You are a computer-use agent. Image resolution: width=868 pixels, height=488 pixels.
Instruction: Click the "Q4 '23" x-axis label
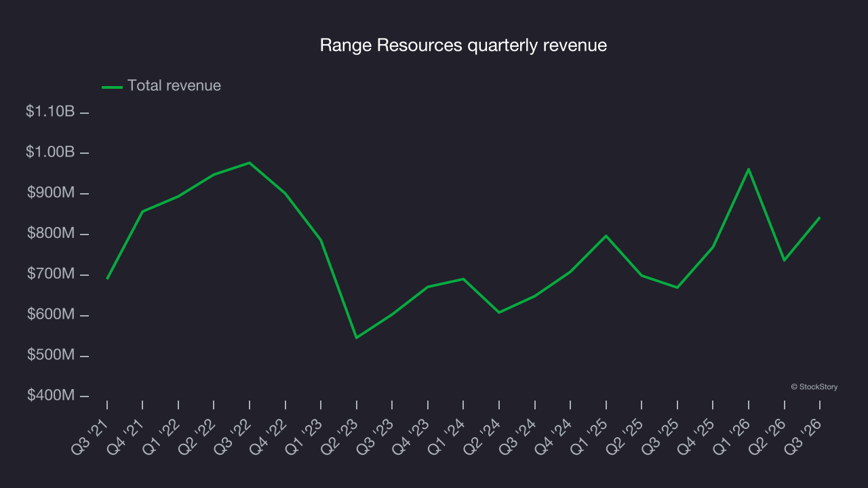[x=411, y=437]
